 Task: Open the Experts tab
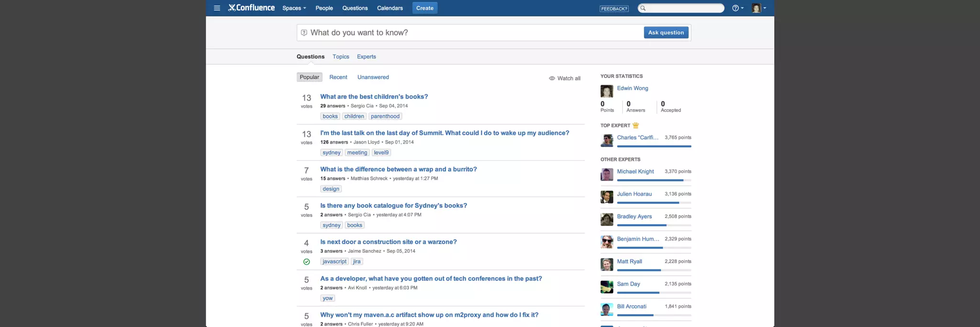point(366,56)
